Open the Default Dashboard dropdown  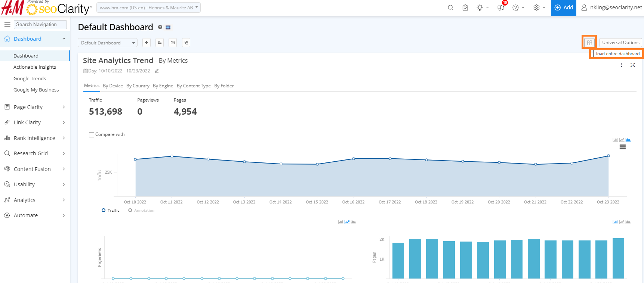[x=108, y=43]
